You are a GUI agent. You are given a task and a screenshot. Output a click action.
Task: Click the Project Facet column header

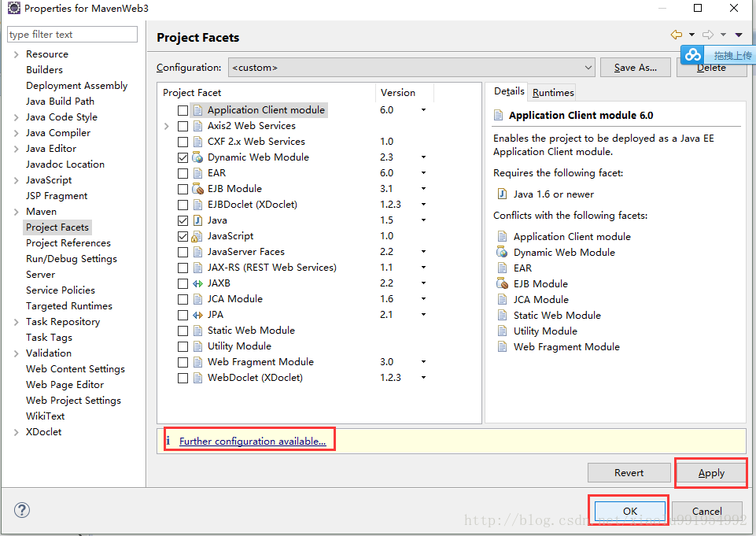pyautogui.click(x=267, y=92)
